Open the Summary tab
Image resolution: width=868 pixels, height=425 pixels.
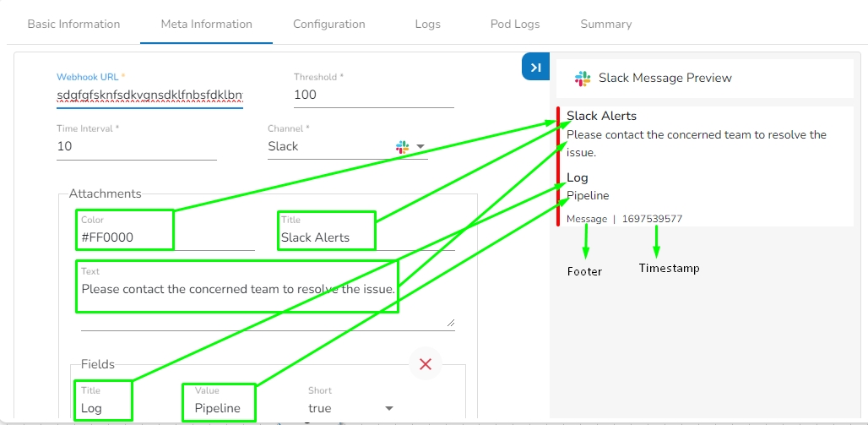point(606,24)
